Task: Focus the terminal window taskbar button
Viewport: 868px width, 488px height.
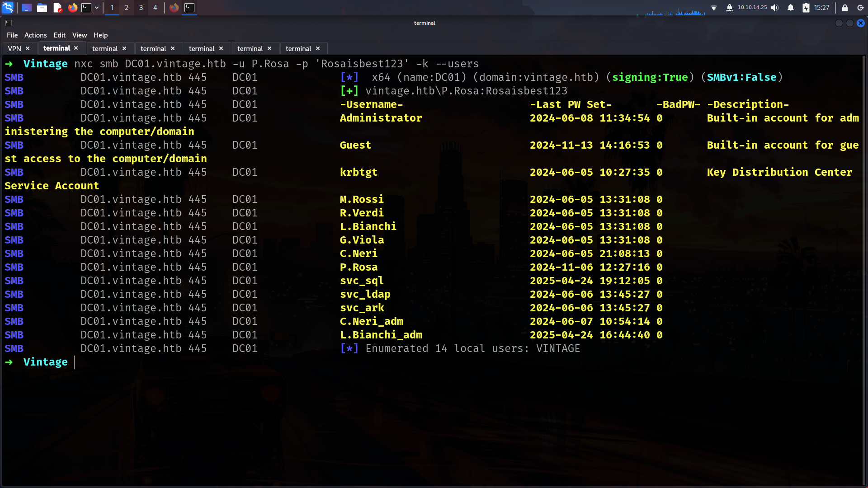Action: coord(189,7)
